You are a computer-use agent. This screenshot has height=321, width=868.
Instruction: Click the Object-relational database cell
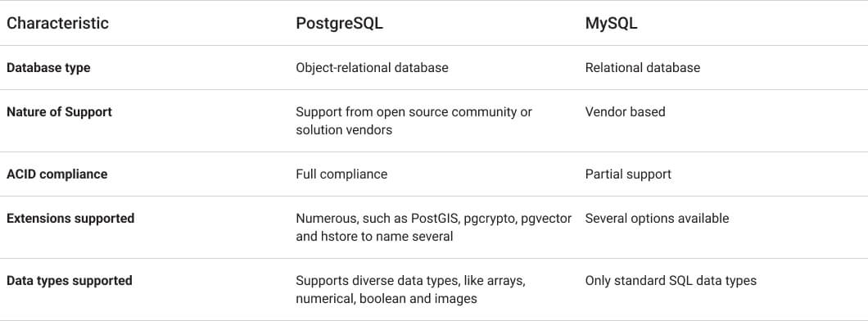tap(372, 67)
